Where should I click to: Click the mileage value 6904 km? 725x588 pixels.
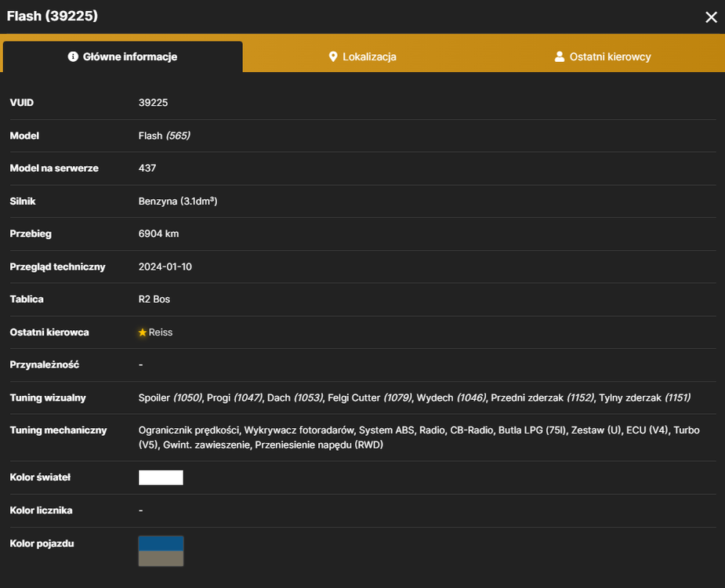tap(158, 234)
